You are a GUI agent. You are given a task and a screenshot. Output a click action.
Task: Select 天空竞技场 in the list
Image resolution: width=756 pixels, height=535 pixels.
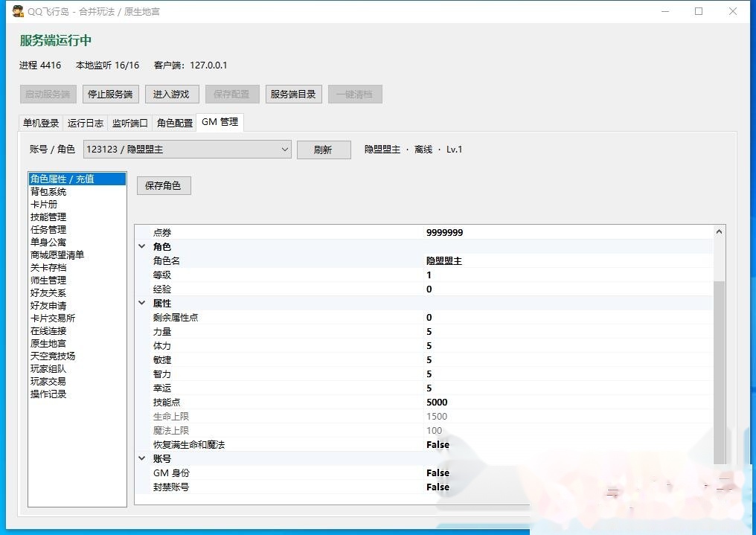coord(77,356)
